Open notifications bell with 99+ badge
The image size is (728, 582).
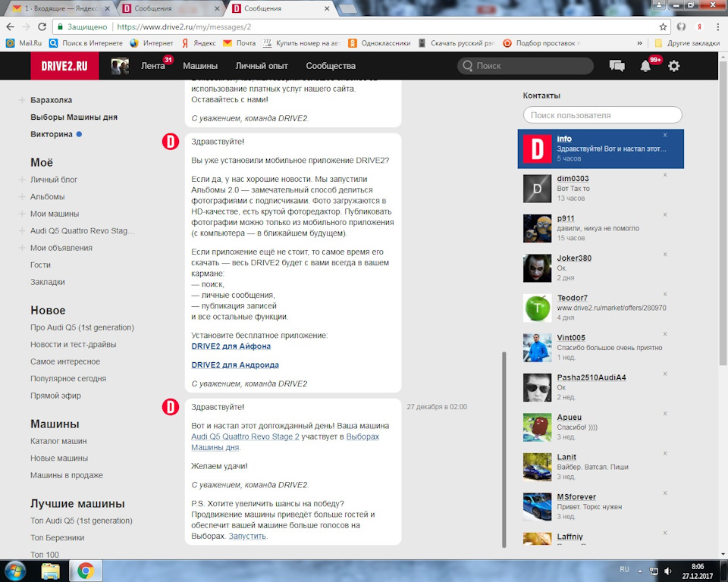click(645, 66)
